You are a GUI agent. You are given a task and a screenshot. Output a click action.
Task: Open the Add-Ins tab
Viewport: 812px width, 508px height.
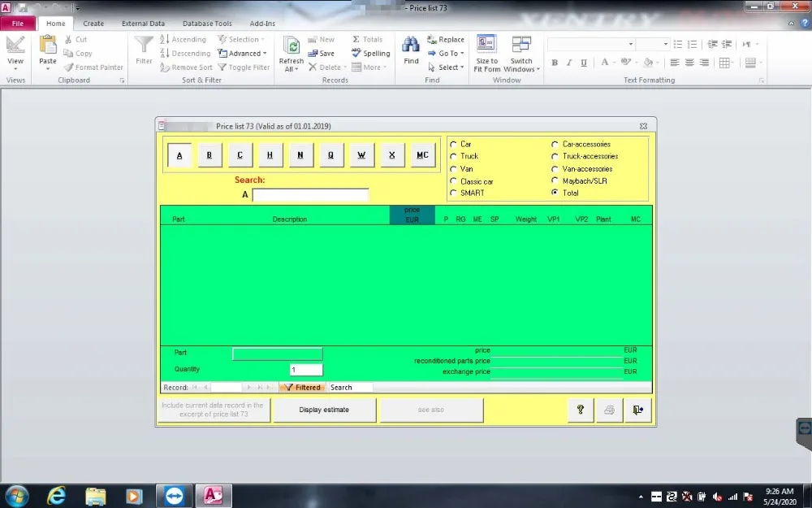coord(262,24)
